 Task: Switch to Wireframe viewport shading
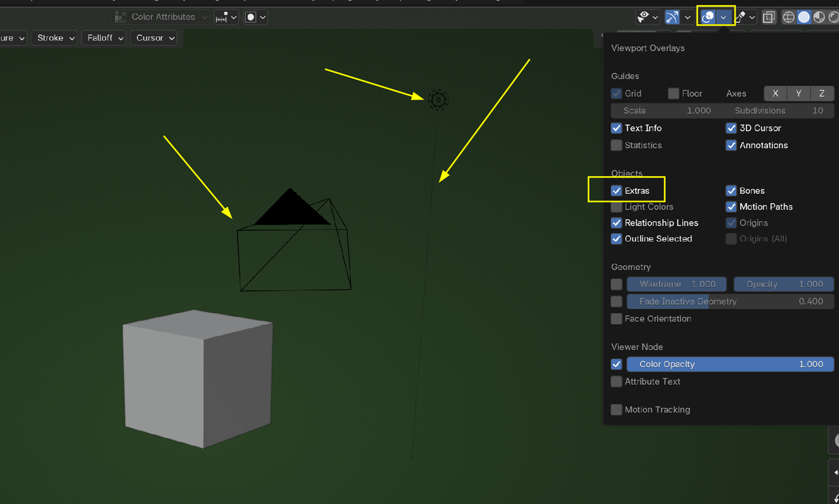point(789,17)
